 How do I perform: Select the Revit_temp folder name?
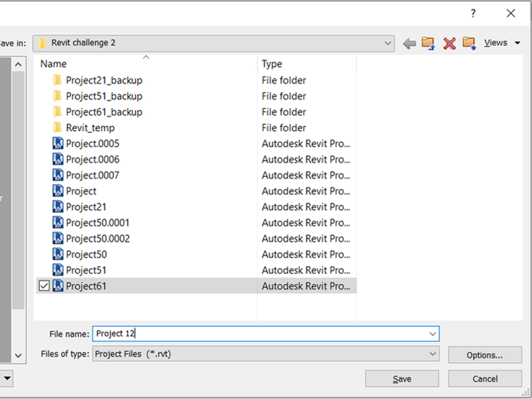tap(90, 128)
